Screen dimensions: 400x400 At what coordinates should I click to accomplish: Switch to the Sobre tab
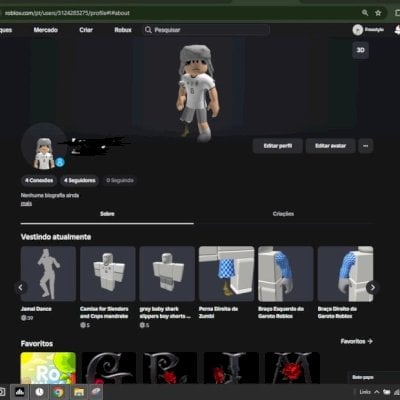(x=107, y=214)
